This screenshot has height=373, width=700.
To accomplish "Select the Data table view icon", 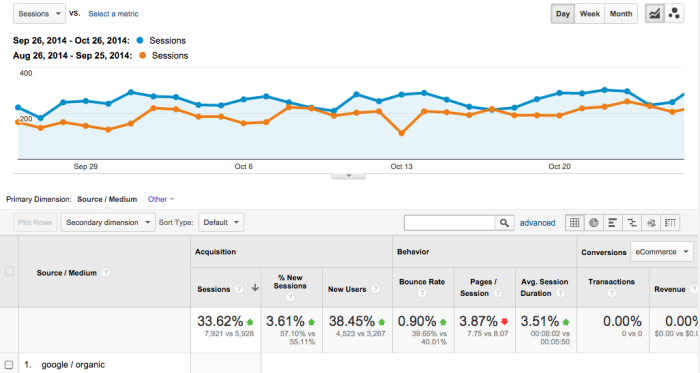I will (x=575, y=223).
